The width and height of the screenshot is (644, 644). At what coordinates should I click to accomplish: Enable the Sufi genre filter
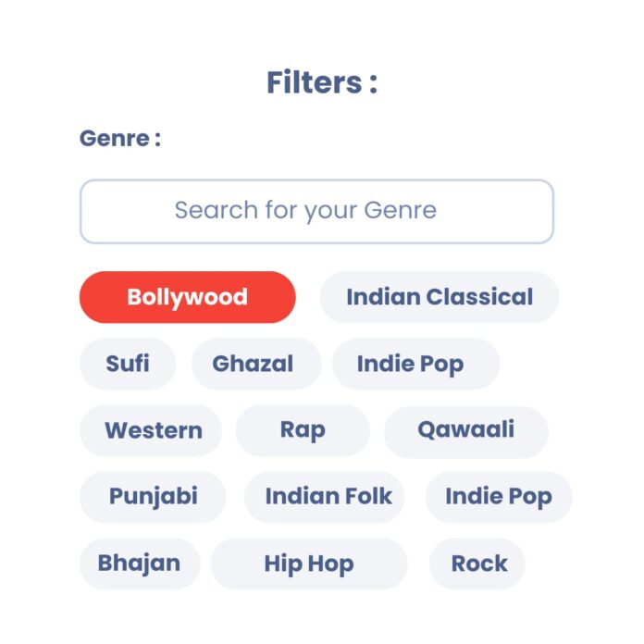coord(128,364)
